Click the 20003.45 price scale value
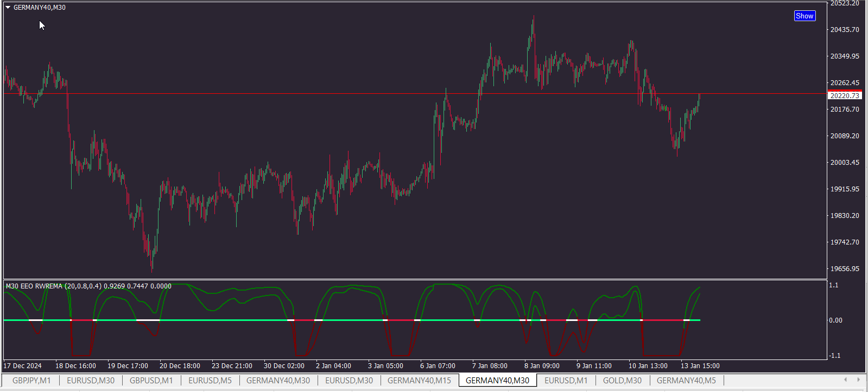Viewport: 868px width, 392px height. [845, 163]
